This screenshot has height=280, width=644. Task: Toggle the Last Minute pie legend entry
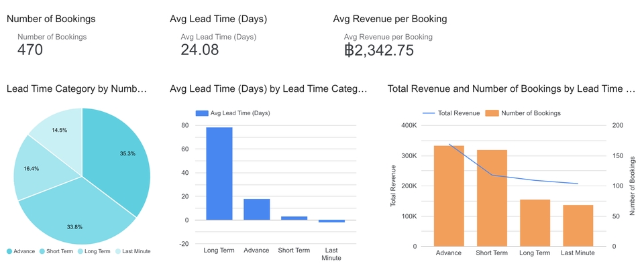133,251
